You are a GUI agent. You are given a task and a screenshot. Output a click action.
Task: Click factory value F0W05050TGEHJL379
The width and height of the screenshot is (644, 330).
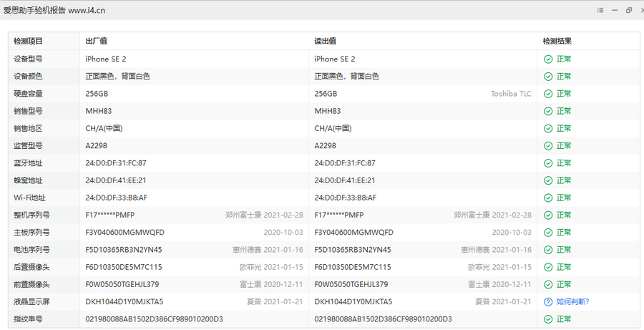[122, 284]
